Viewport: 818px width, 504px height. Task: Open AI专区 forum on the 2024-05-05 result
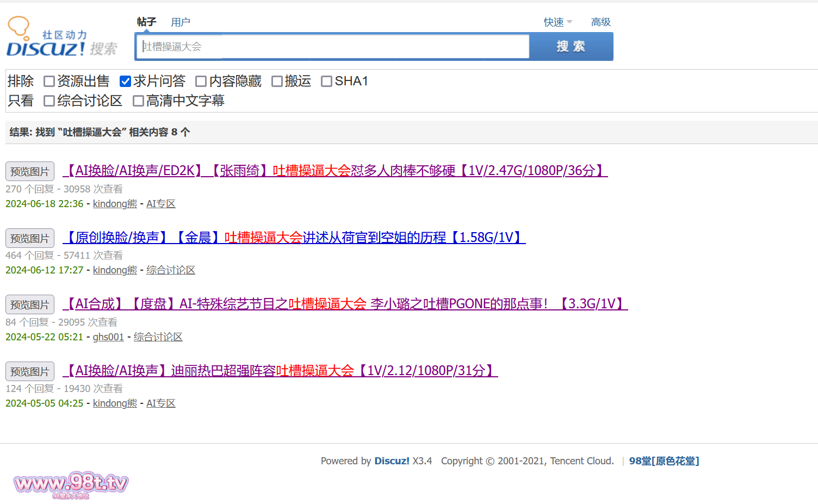[x=161, y=403]
